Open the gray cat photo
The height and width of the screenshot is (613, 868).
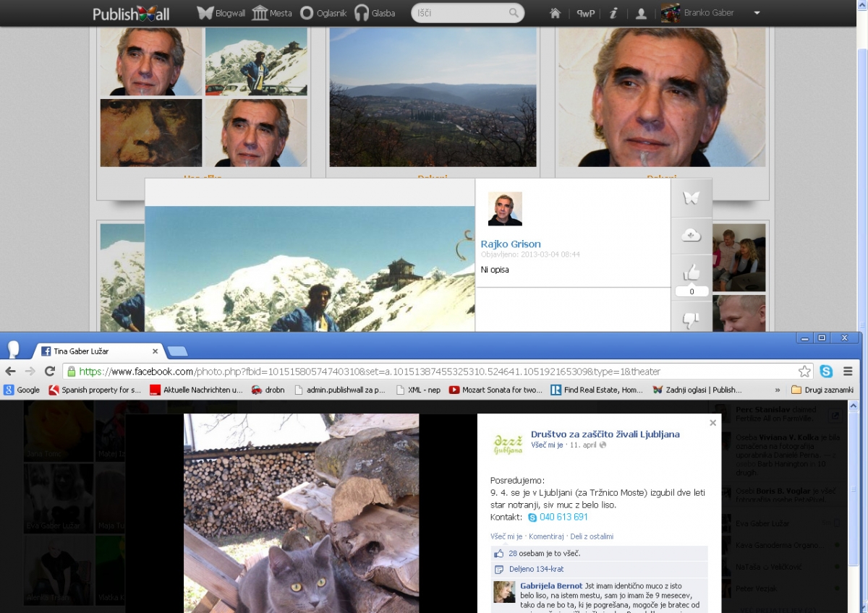coord(301,513)
